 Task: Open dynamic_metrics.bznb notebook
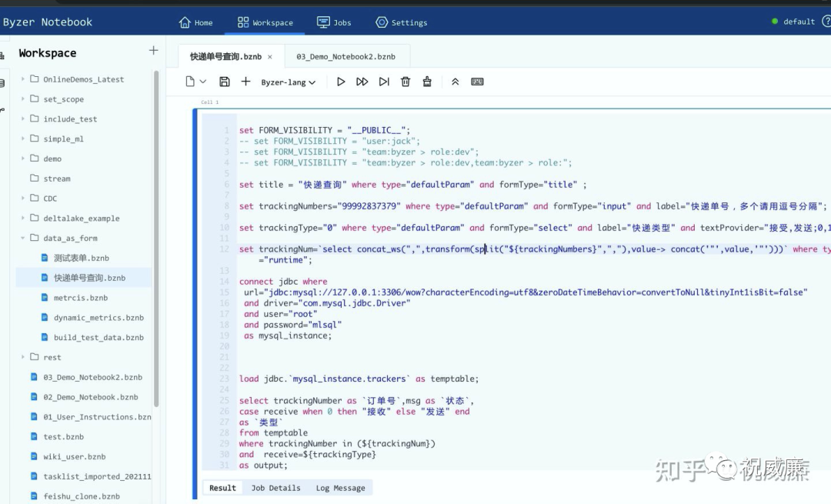[98, 318]
